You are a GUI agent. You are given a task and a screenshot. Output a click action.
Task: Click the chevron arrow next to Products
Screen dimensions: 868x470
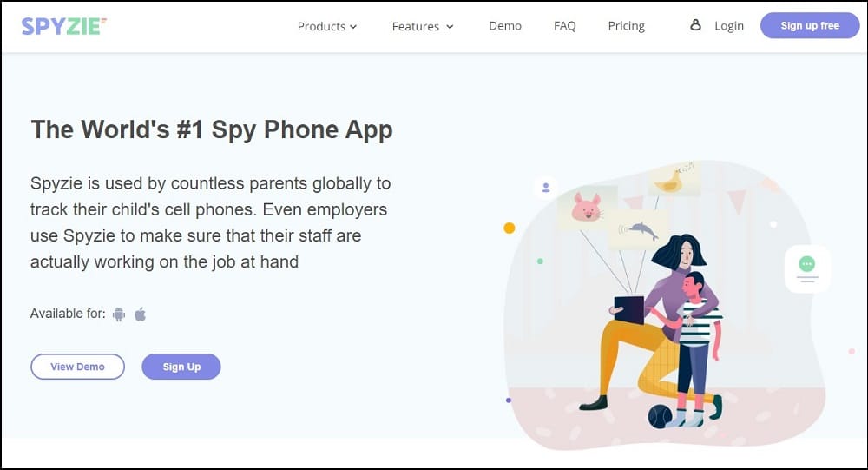pyautogui.click(x=353, y=27)
